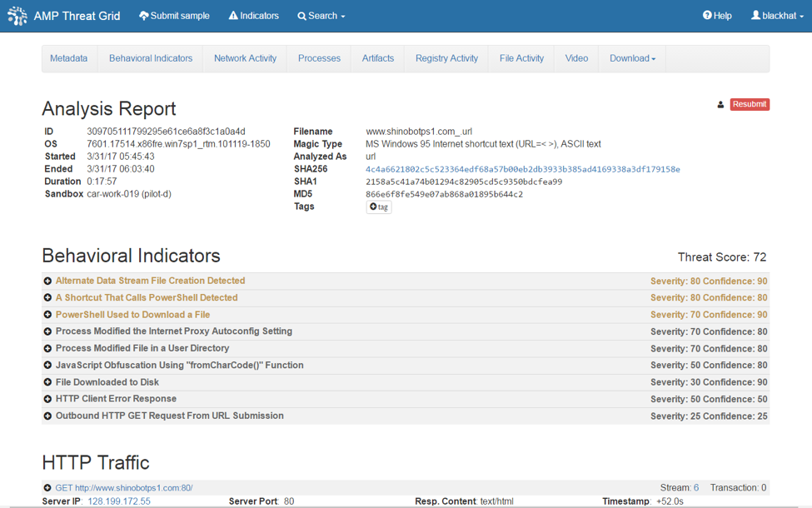
Task: Open the SHA256 hash link
Action: coord(522,169)
